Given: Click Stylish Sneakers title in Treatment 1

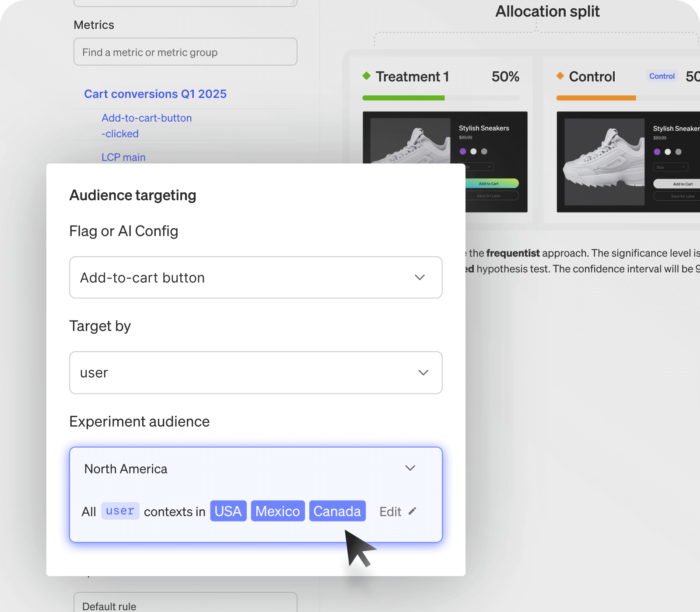Looking at the screenshot, I should coord(484,128).
